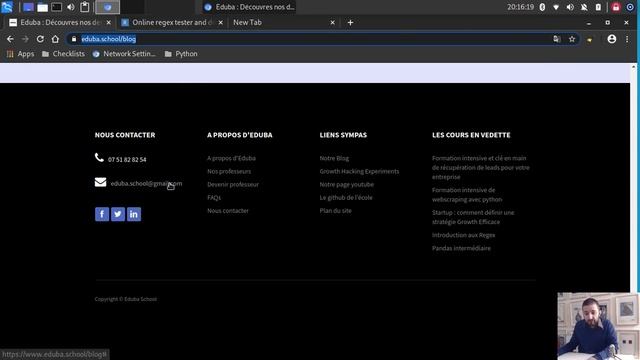Open the Python bookmark folder
640x360 pixels.
pyautogui.click(x=181, y=54)
